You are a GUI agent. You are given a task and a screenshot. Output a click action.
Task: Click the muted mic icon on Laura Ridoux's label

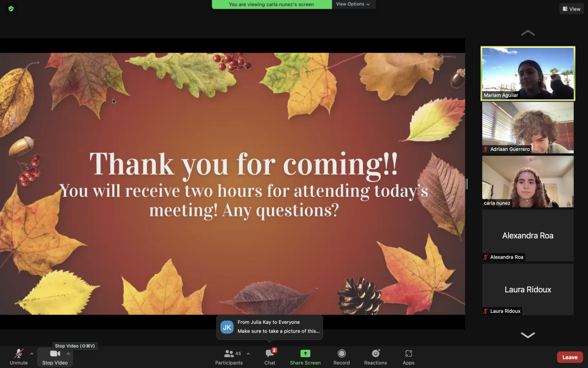[x=486, y=311]
